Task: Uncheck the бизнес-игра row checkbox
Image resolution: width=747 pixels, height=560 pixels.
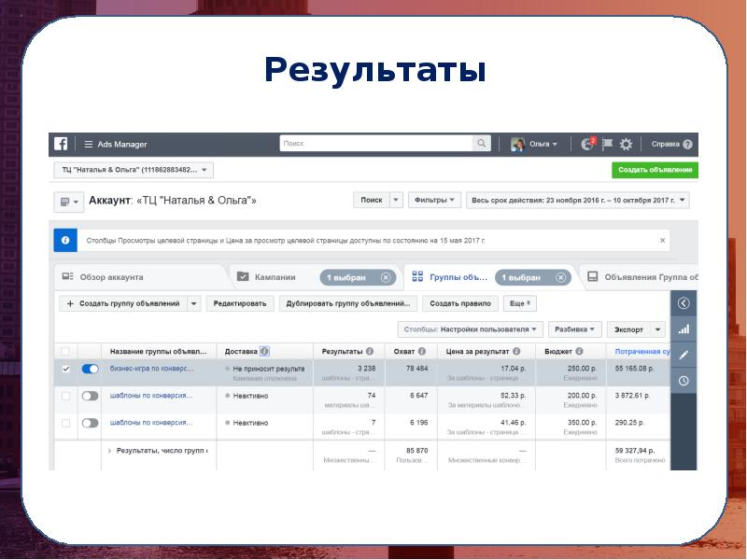Action: click(x=65, y=370)
